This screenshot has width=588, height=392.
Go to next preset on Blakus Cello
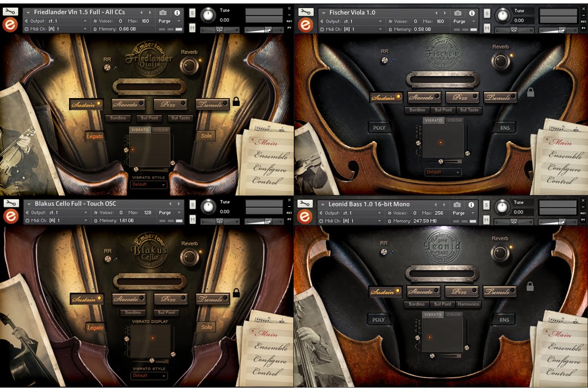click(179, 204)
